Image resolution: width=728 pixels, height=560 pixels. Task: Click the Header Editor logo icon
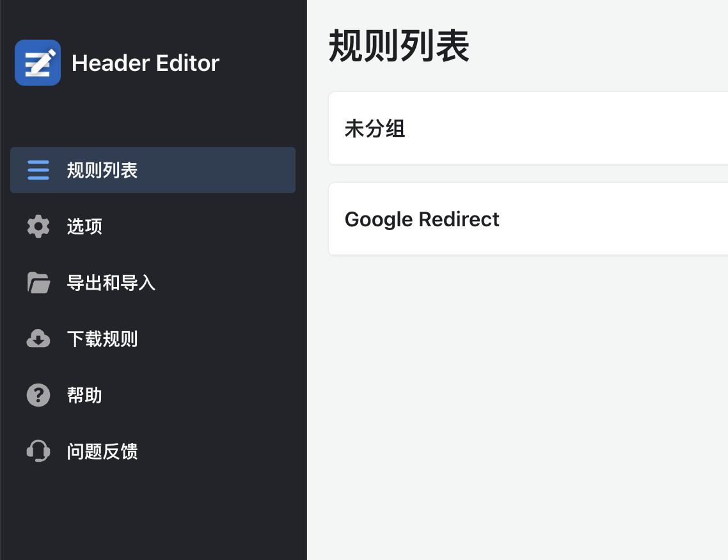pos(38,63)
